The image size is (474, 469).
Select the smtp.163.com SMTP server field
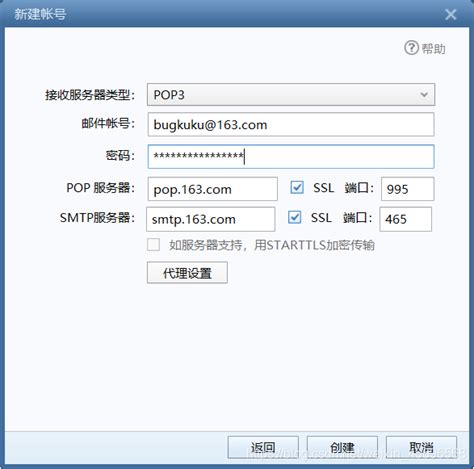coord(210,219)
